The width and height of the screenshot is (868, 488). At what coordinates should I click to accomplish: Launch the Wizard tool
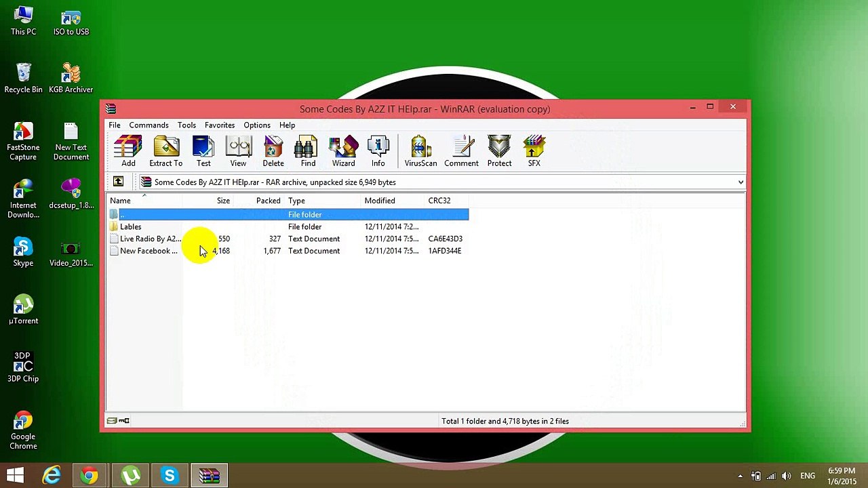click(343, 151)
